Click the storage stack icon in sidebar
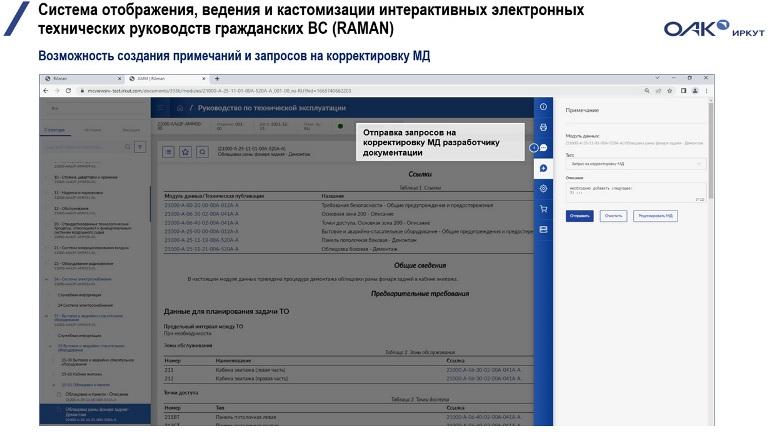768x432 pixels. pyautogui.click(x=543, y=230)
